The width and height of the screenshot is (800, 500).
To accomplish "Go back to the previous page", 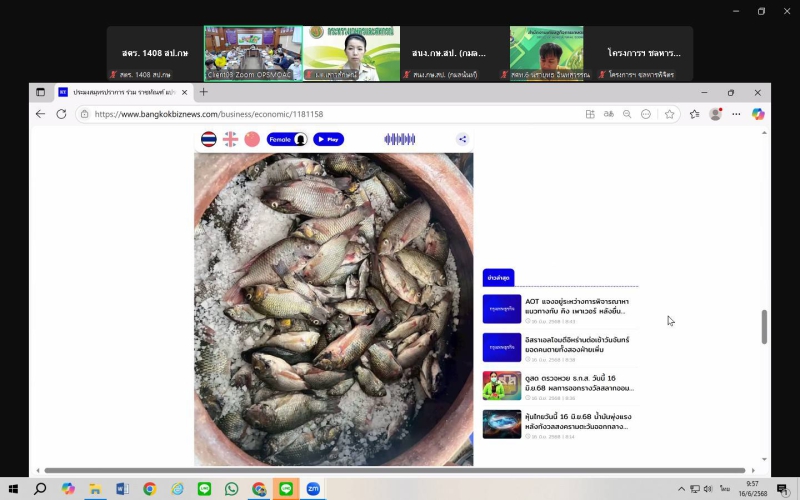I will pos(40,114).
